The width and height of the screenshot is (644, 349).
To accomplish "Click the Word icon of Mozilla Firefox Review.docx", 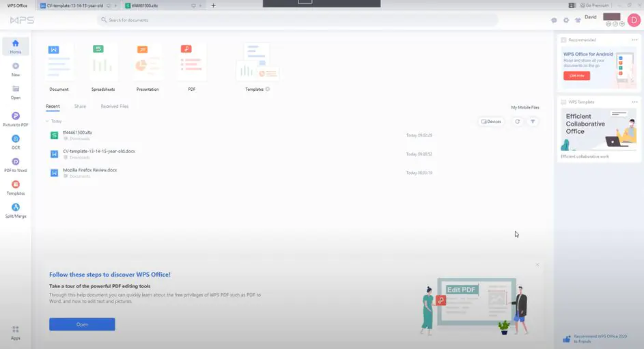I will 54,173.
